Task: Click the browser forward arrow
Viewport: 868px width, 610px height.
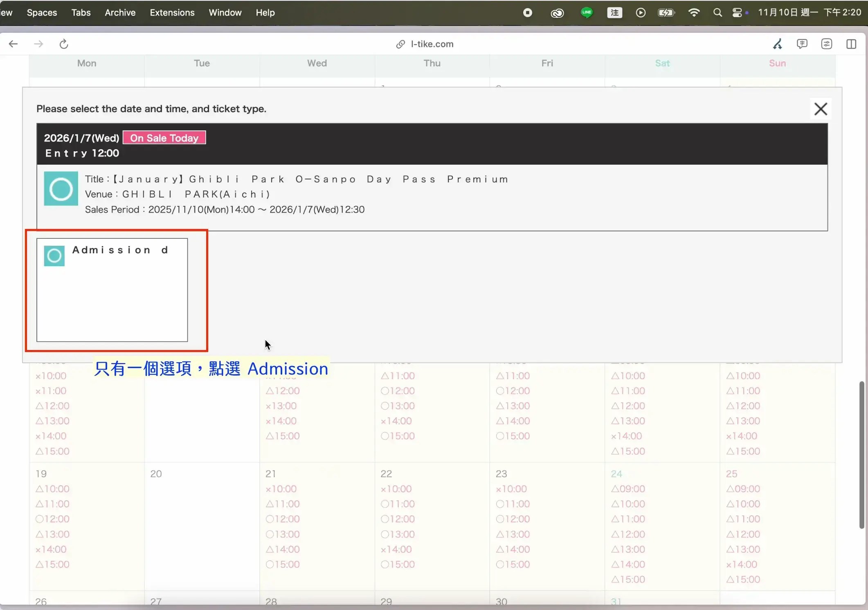Action: coord(38,44)
